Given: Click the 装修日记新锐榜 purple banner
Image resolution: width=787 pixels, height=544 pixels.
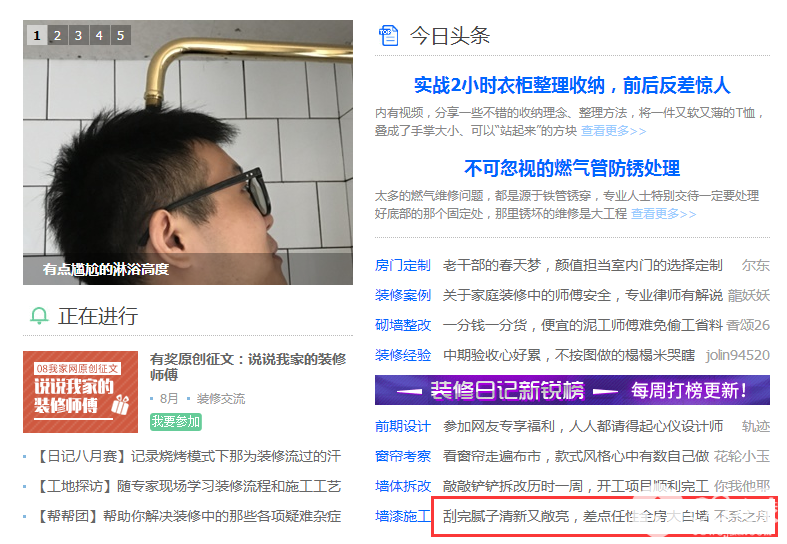Looking at the screenshot, I should point(572,390).
